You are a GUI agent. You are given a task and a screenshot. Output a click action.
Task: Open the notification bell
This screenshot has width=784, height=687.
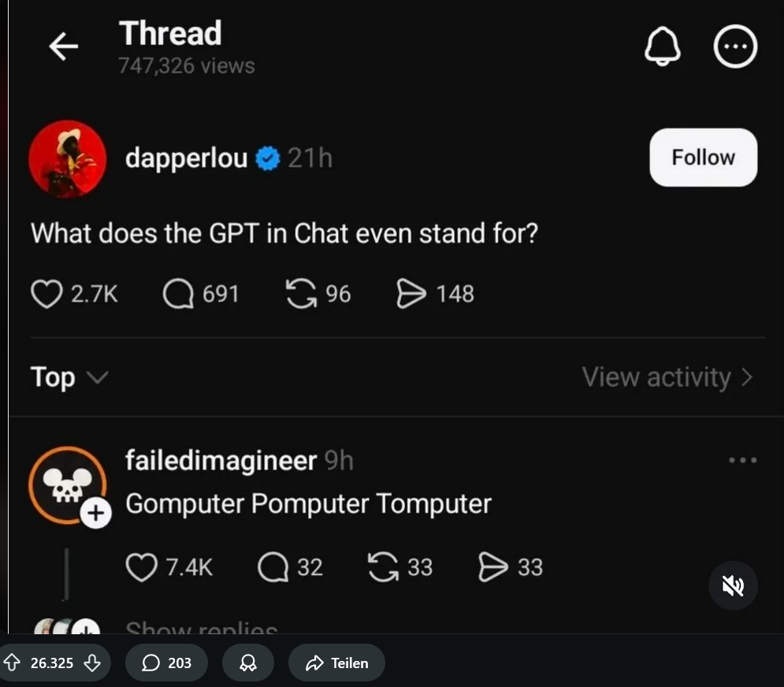[662, 47]
